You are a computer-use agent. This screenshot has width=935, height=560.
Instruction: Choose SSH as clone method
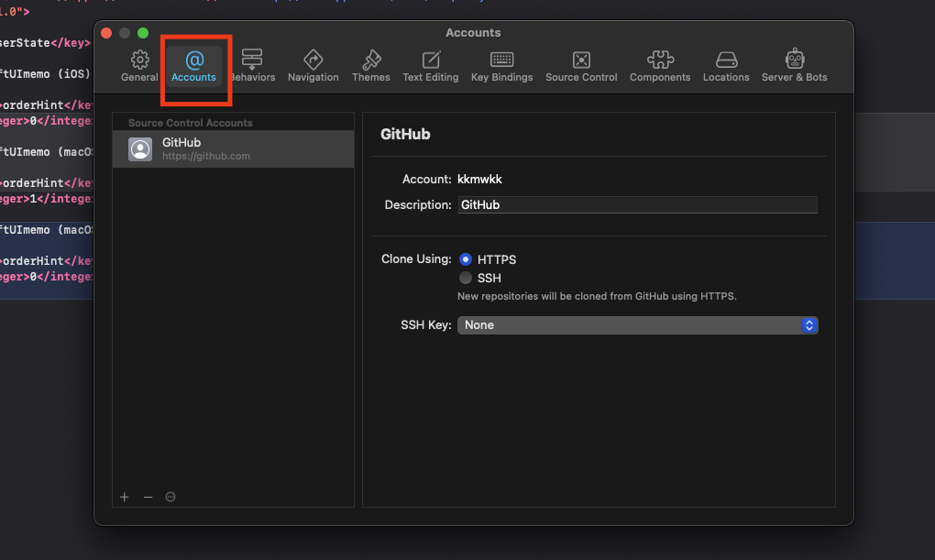tap(466, 278)
